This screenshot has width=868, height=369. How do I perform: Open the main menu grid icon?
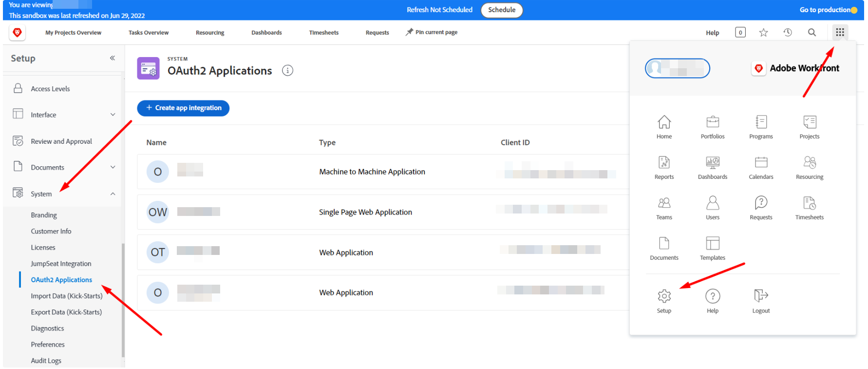pos(840,32)
